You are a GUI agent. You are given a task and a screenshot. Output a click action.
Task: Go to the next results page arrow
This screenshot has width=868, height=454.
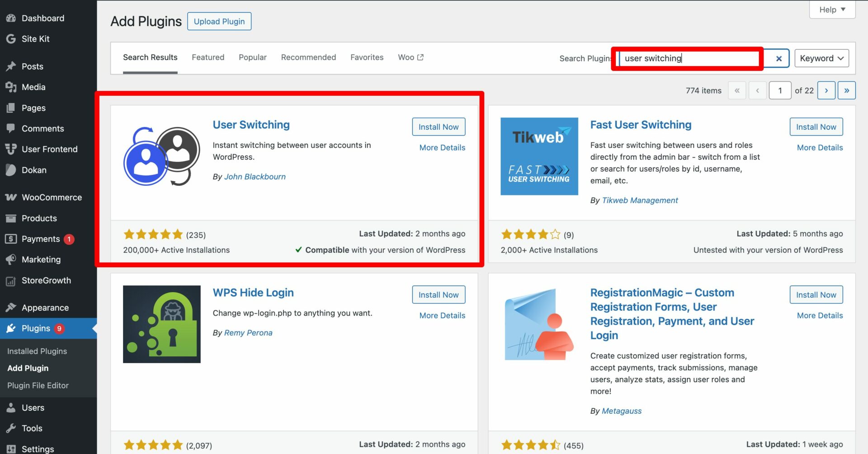(826, 90)
